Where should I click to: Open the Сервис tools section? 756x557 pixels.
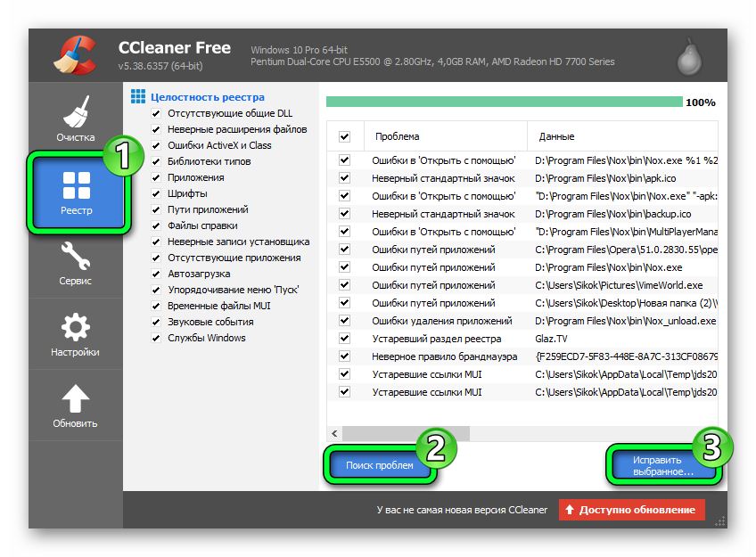coord(75,263)
